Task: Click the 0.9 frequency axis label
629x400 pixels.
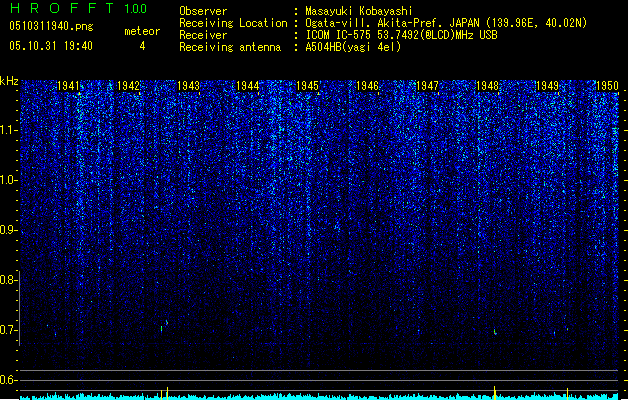Action: click(9, 230)
